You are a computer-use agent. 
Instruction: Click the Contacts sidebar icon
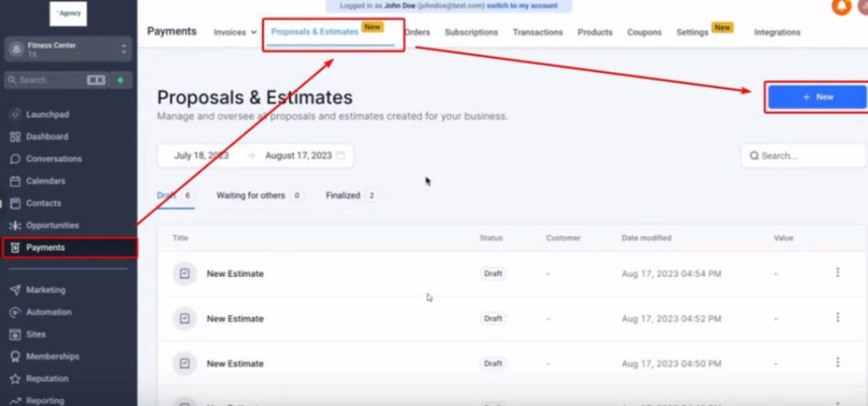pos(15,203)
